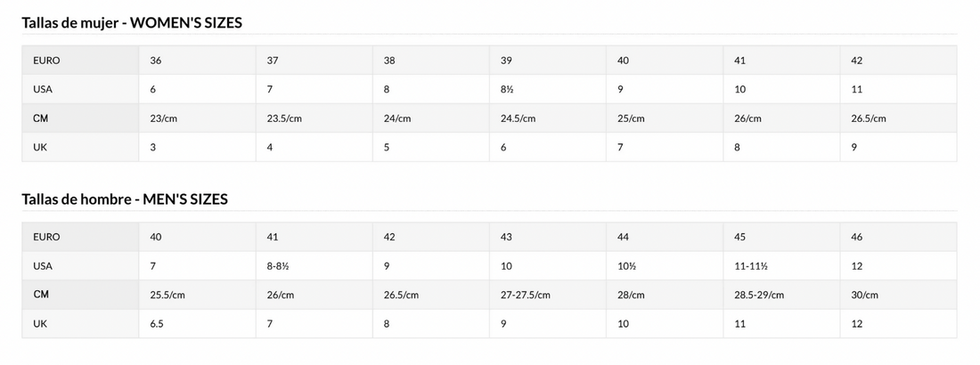
Task: Select the UK row label in men's table
Action: [40, 324]
